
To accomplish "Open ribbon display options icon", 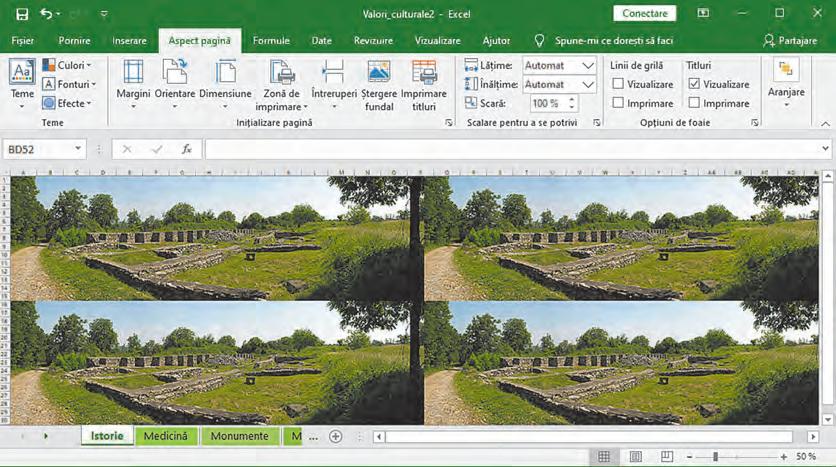I will click(x=703, y=13).
